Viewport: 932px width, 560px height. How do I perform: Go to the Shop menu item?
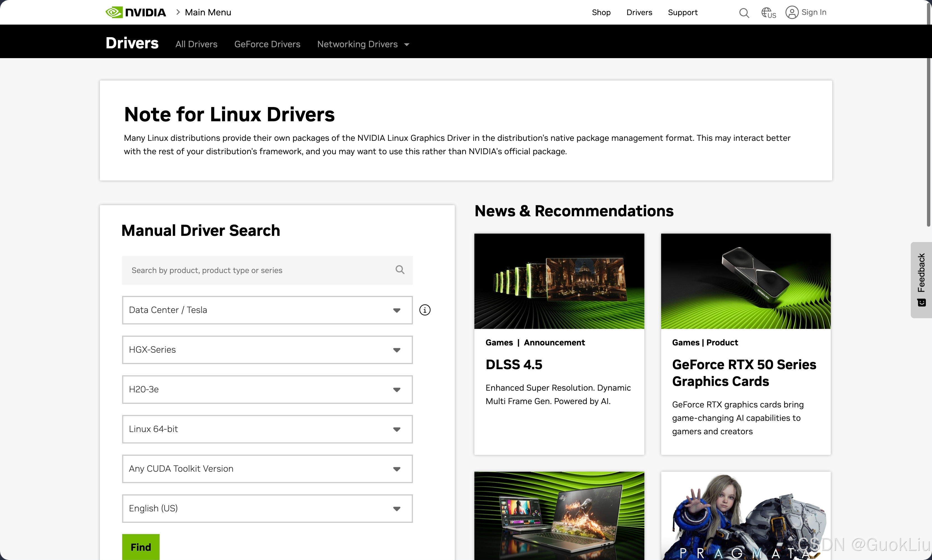tap(601, 13)
